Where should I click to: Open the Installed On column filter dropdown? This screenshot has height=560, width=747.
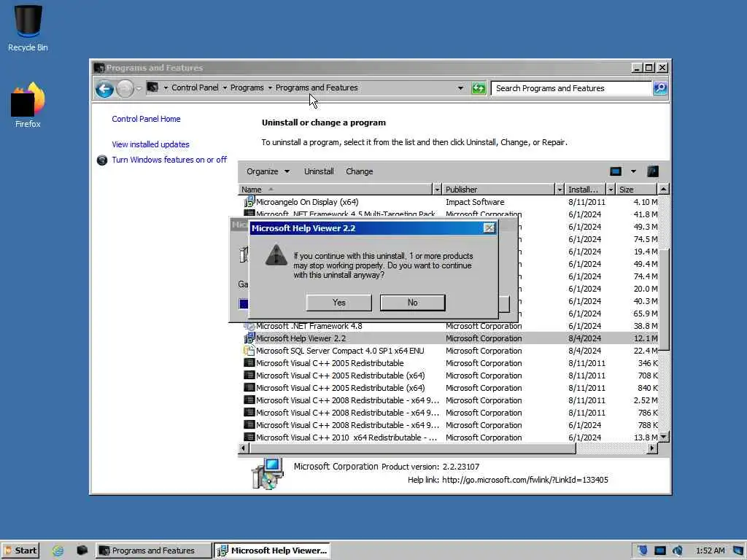point(611,190)
